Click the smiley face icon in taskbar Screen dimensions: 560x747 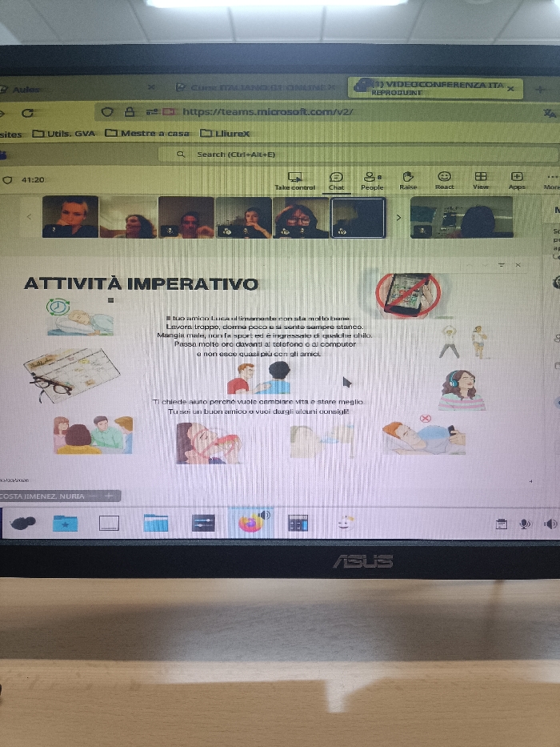(346, 523)
